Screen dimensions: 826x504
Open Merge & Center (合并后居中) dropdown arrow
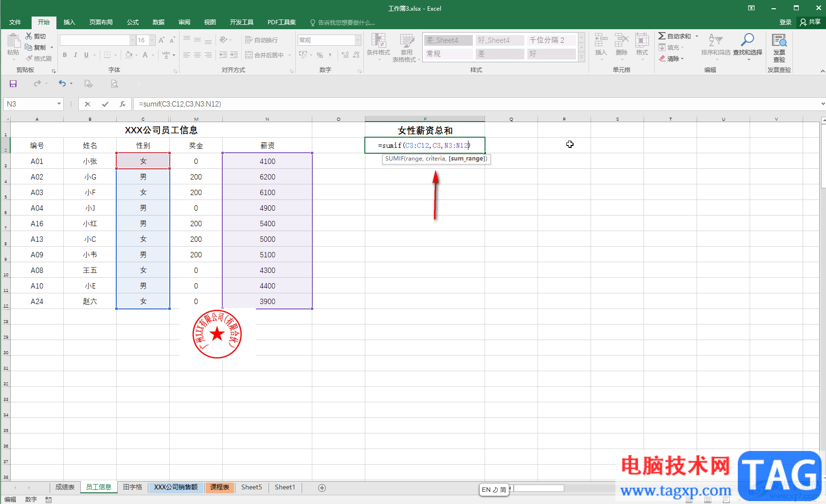coord(289,55)
